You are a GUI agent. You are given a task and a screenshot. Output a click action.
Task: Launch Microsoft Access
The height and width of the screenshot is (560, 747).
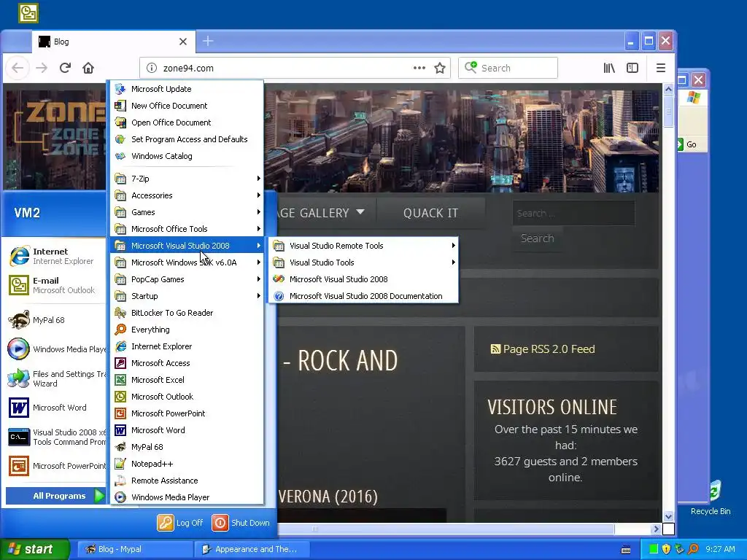[187, 363]
